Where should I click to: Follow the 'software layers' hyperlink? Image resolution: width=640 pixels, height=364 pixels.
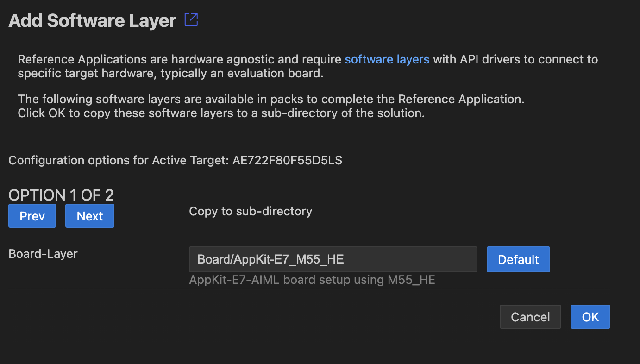pyautogui.click(x=387, y=59)
